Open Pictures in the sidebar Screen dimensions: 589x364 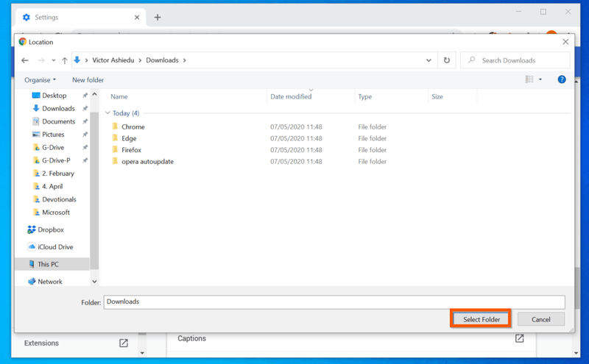pos(53,135)
